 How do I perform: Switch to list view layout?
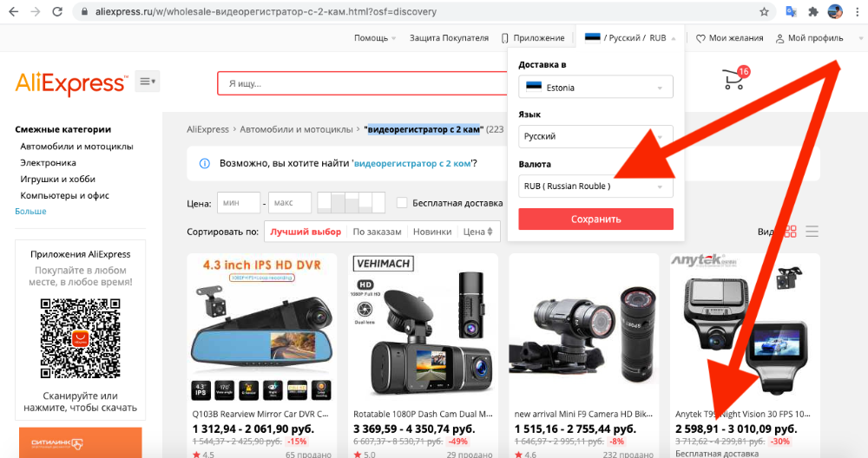coord(812,232)
